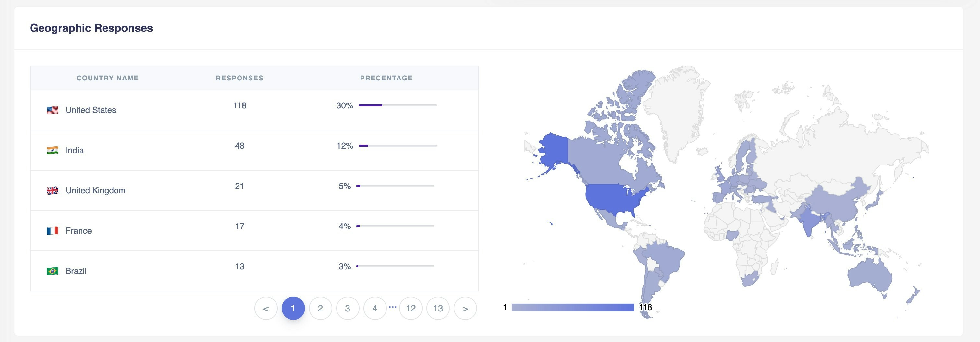Click the Country Name column header
The height and width of the screenshot is (342, 980).
[108, 78]
